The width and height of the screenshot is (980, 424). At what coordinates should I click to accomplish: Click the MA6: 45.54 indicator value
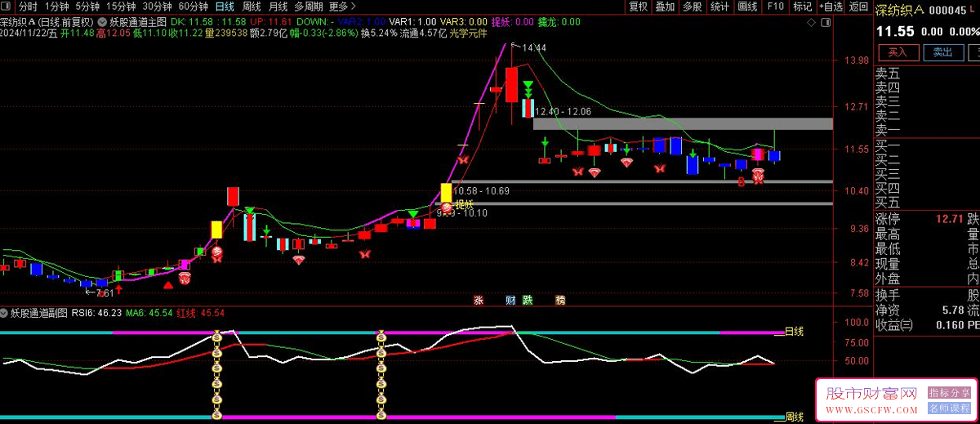(149, 312)
